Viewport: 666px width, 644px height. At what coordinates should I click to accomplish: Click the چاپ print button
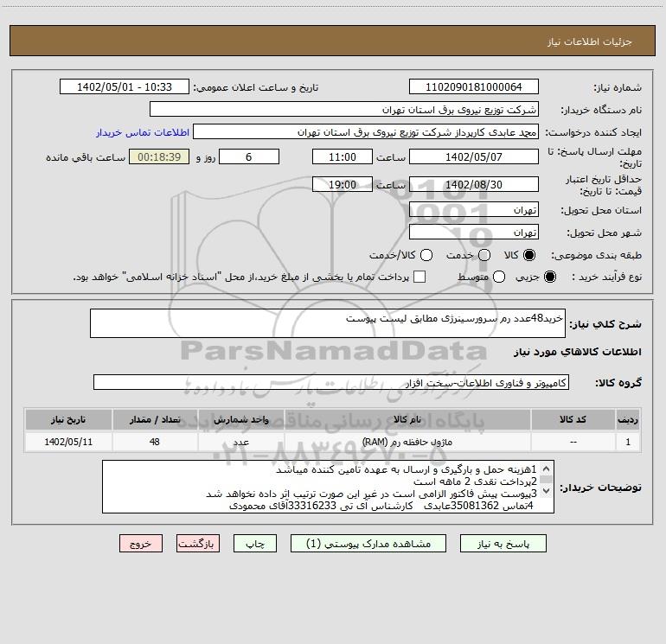tap(255, 544)
